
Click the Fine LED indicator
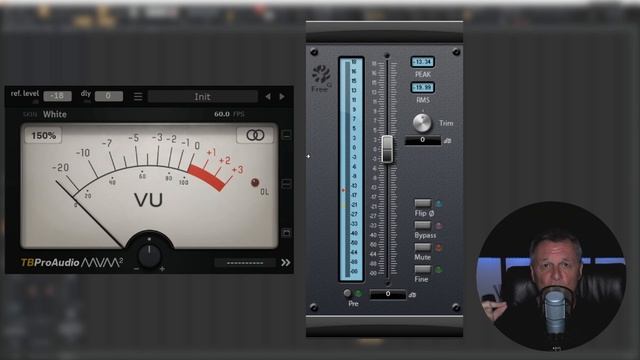click(439, 269)
